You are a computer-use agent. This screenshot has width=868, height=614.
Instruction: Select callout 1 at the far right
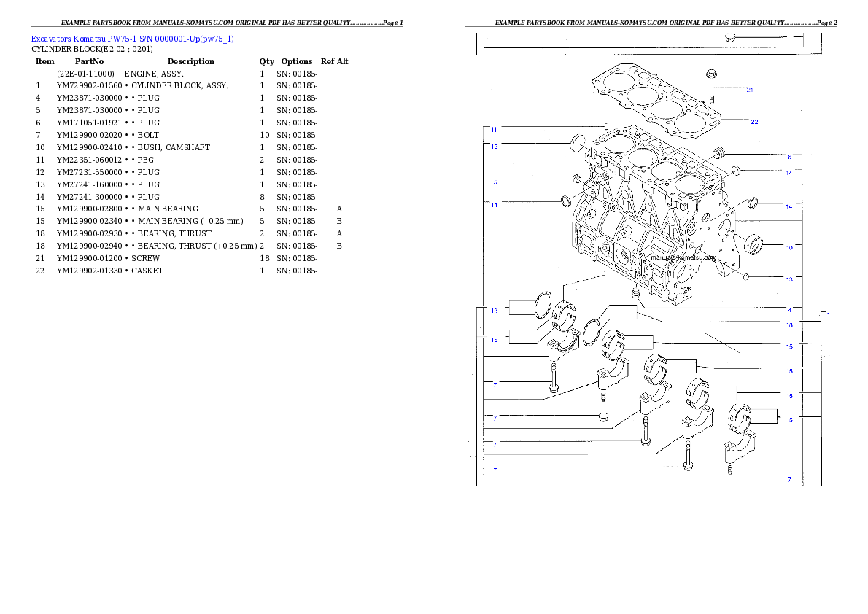click(x=828, y=314)
